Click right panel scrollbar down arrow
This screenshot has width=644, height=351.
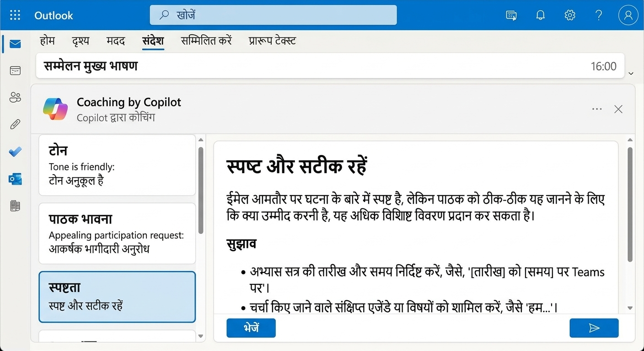click(630, 308)
